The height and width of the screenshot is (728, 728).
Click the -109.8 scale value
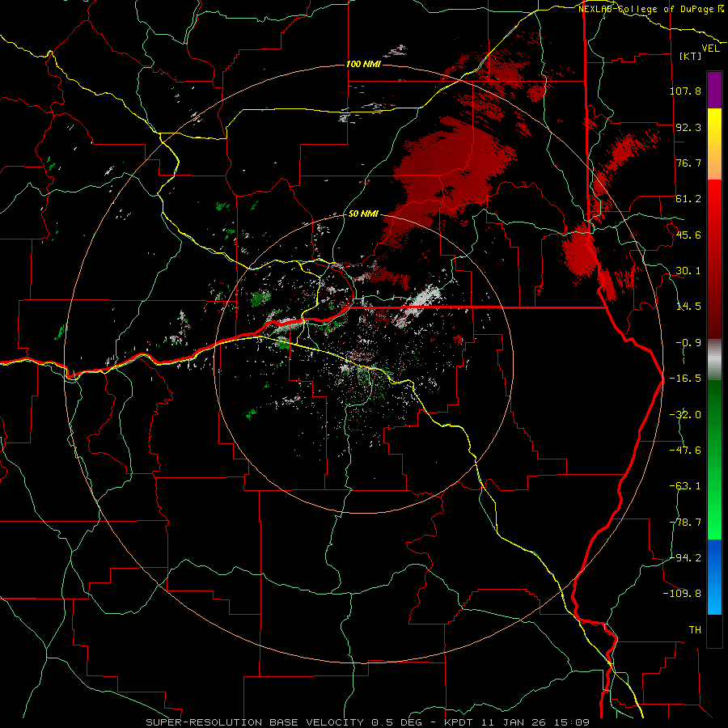pos(683,594)
